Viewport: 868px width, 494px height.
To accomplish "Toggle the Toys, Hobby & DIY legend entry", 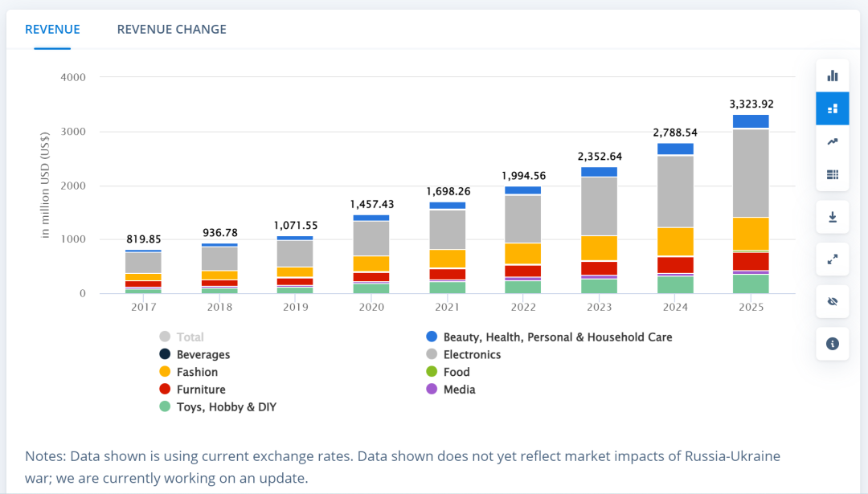I will pyautogui.click(x=226, y=407).
